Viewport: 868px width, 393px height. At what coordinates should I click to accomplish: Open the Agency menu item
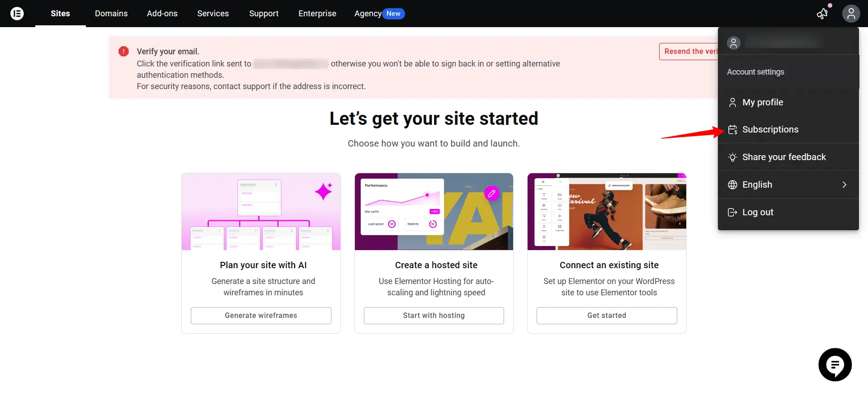coord(368,14)
